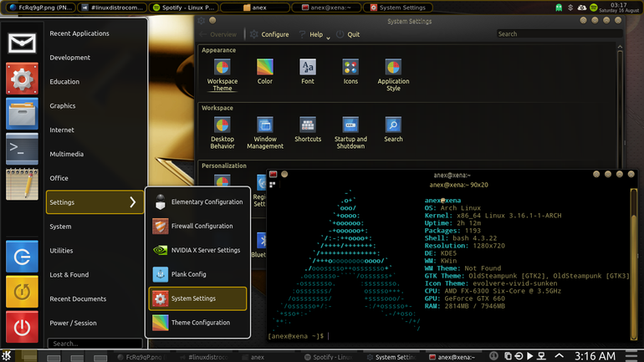
Task: Open the Search settings module
Action: point(393,130)
